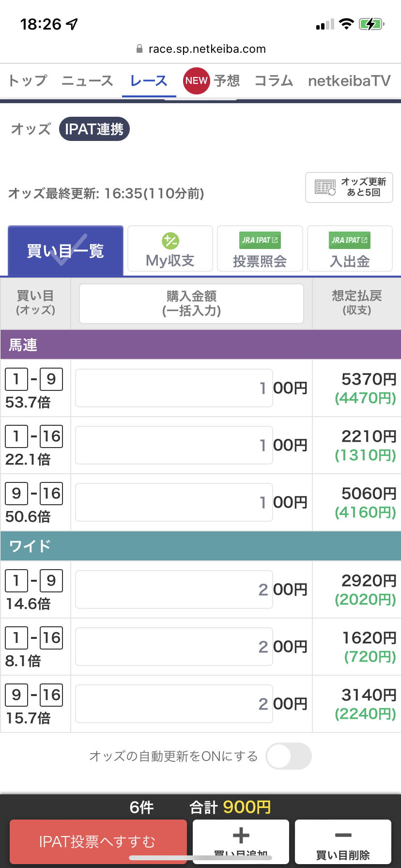Tap amount field for 馬連 1-16
This screenshot has width=401, height=868.
click(174, 445)
